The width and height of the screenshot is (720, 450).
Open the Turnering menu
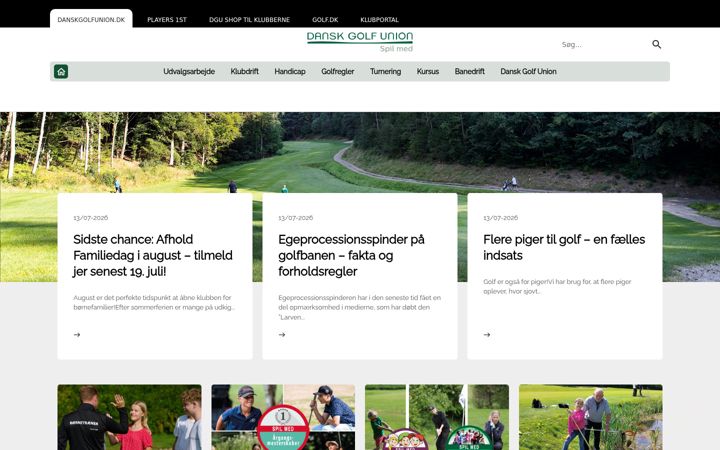385,72
